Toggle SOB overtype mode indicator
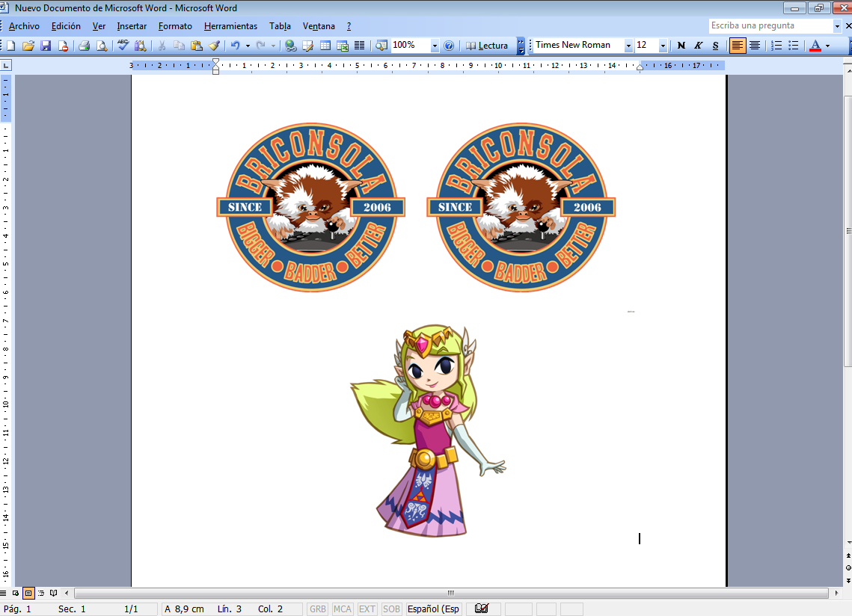The width and height of the screenshot is (852, 616). pos(391,609)
